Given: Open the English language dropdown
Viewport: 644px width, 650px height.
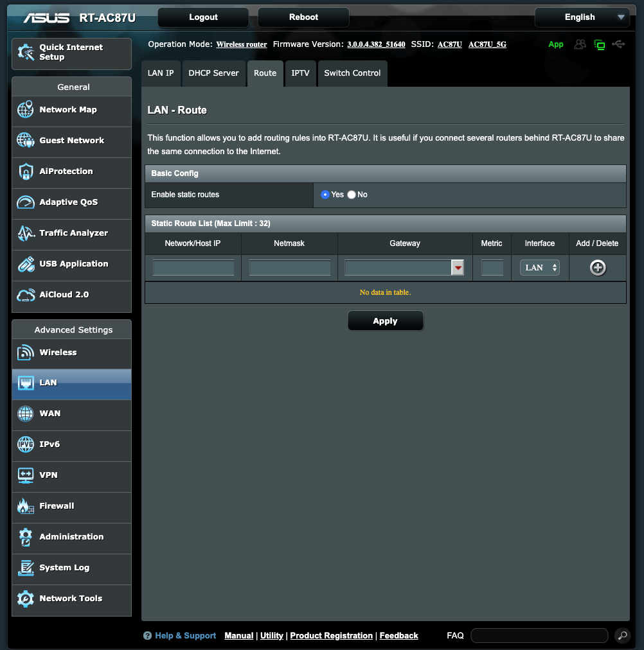Looking at the screenshot, I should coord(581,17).
